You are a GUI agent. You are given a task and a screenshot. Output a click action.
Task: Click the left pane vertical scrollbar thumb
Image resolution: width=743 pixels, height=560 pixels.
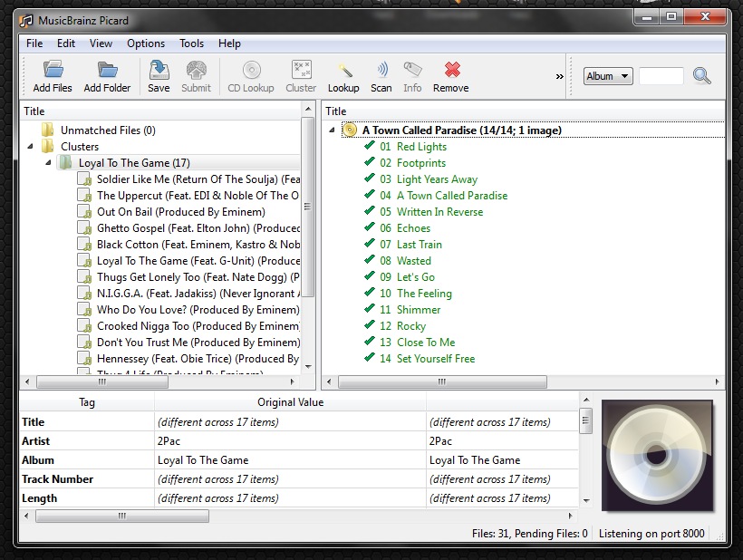(x=307, y=207)
